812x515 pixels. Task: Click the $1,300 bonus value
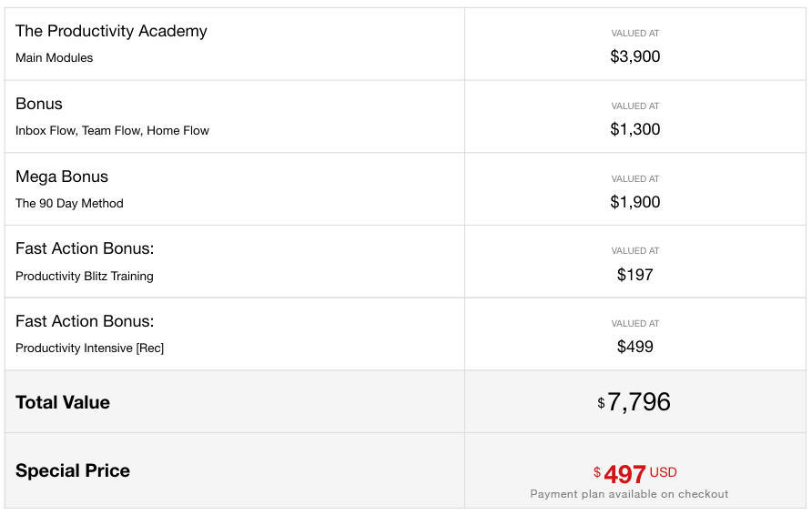pyautogui.click(x=634, y=129)
